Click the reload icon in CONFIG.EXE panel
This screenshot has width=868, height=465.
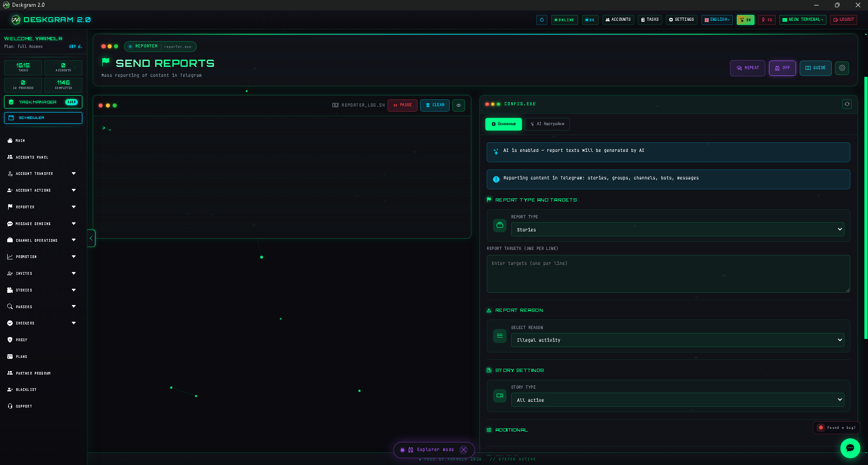(x=847, y=104)
